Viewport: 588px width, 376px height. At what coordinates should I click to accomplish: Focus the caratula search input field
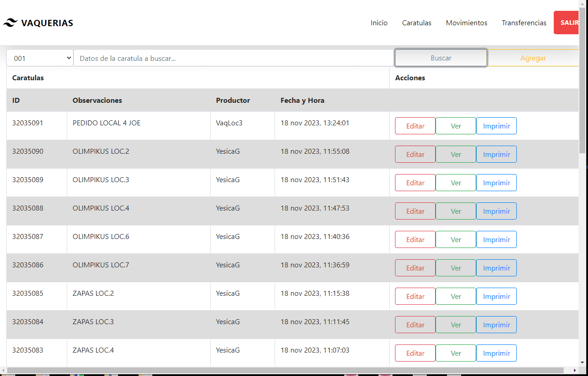(234, 58)
